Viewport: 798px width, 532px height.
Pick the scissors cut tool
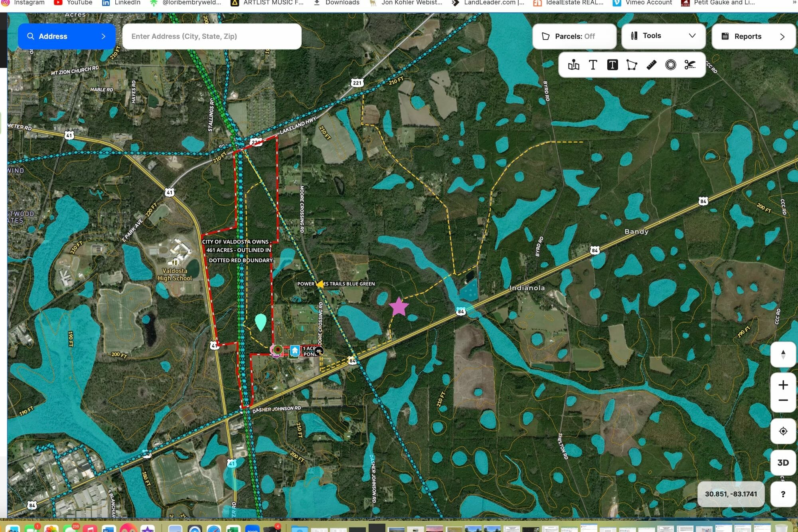tap(690, 65)
